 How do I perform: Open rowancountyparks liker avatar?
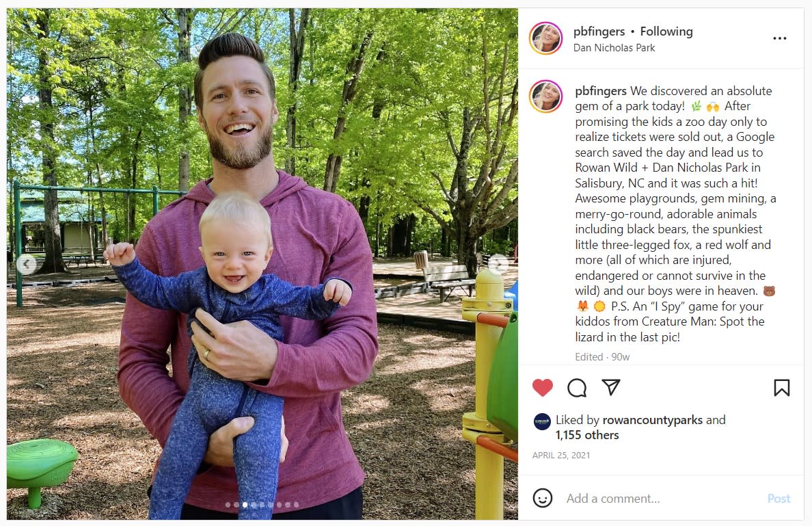542,422
